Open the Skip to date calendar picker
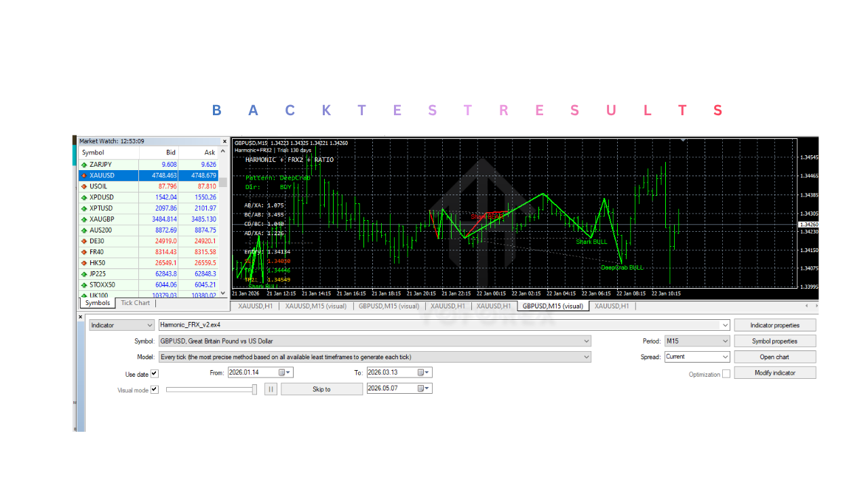 pyautogui.click(x=425, y=388)
